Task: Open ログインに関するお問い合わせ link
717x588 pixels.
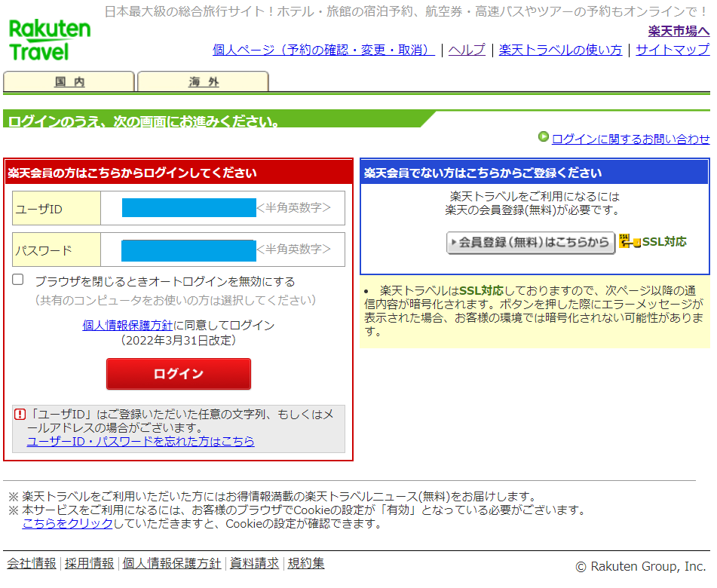Action: pyautogui.click(x=630, y=139)
